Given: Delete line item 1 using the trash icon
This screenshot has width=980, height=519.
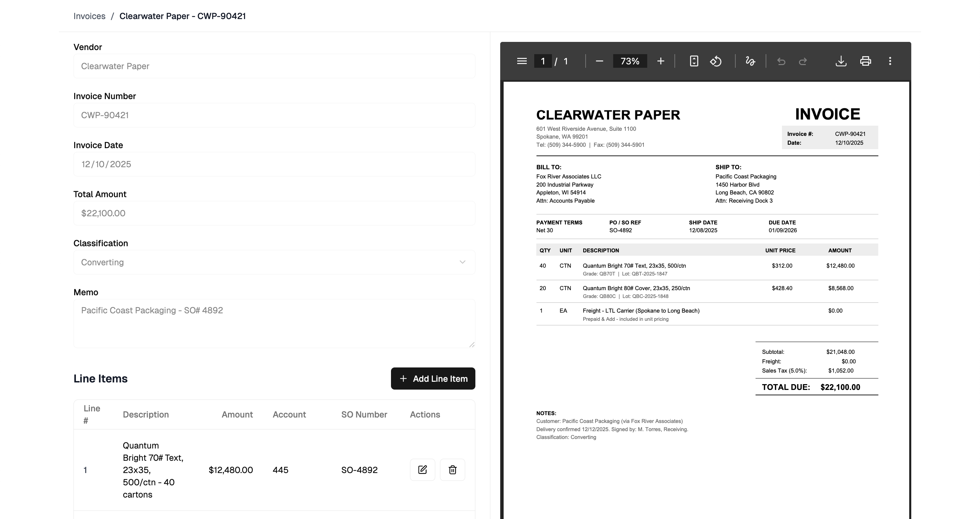Looking at the screenshot, I should pyautogui.click(x=452, y=470).
